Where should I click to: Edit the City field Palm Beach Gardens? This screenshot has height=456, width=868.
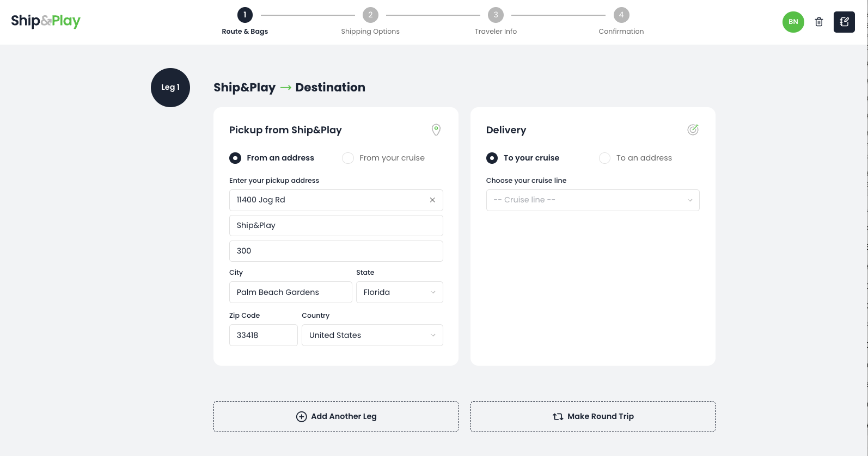291,292
